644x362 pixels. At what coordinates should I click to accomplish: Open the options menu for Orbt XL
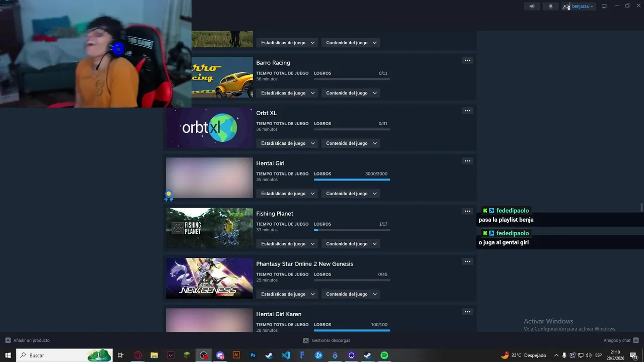(467, 111)
